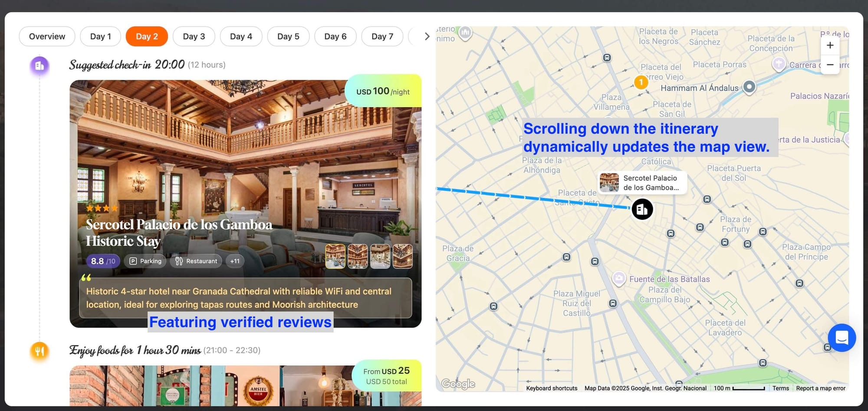Go to the Day 7 itinerary tab

tap(382, 36)
